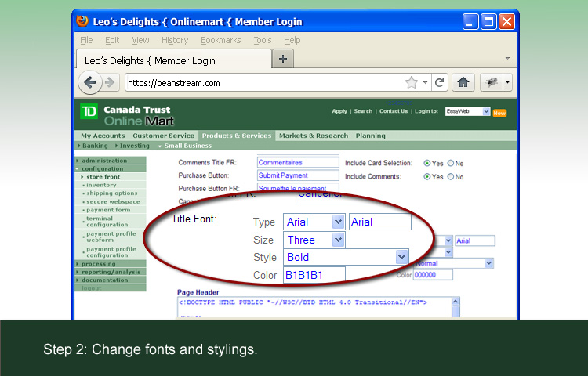
Task: Open the History menu
Action: 175,40
